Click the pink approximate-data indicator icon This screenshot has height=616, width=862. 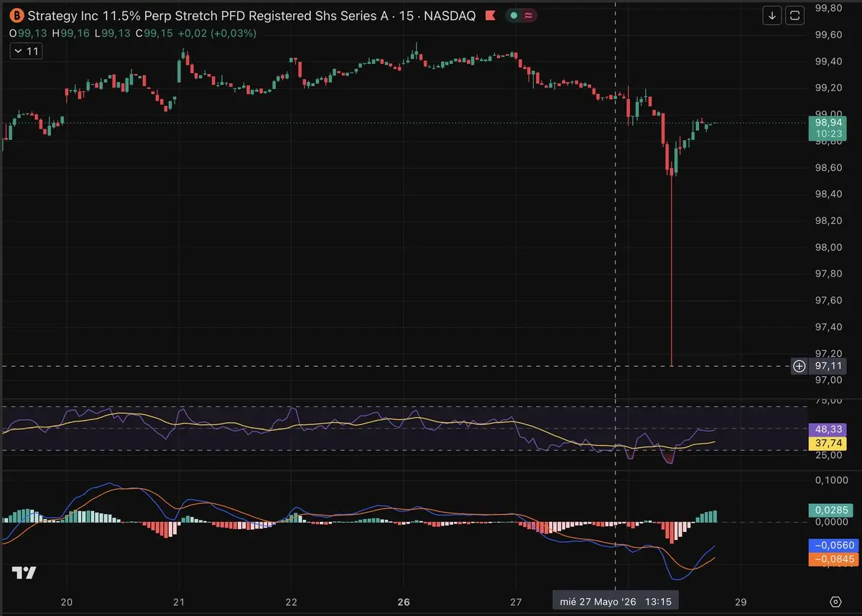(529, 15)
